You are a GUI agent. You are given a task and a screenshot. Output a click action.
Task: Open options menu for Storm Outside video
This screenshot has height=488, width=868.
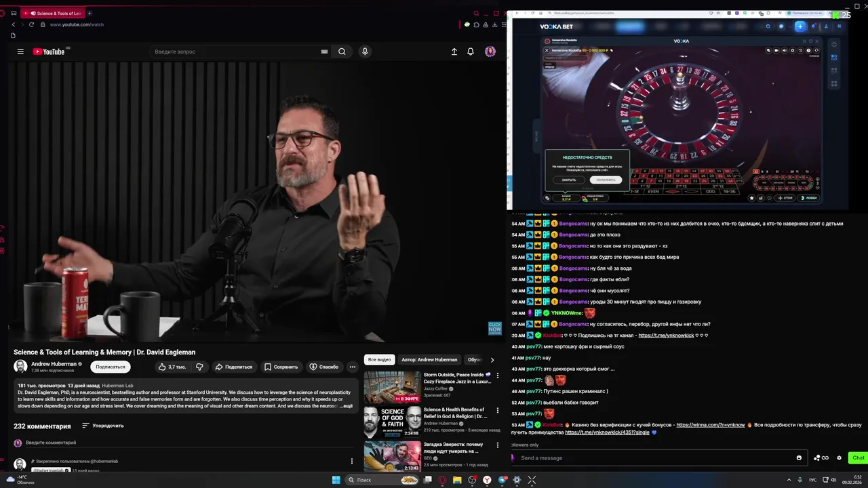tap(498, 375)
